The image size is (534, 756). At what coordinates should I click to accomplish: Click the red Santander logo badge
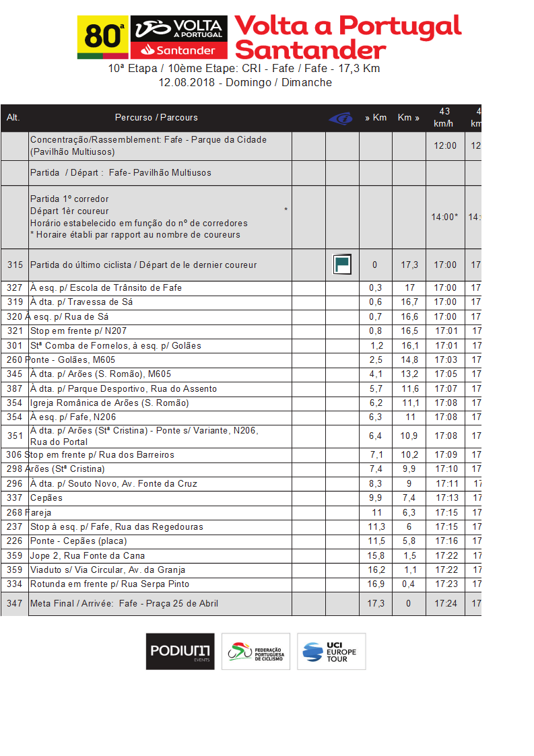point(179,50)
